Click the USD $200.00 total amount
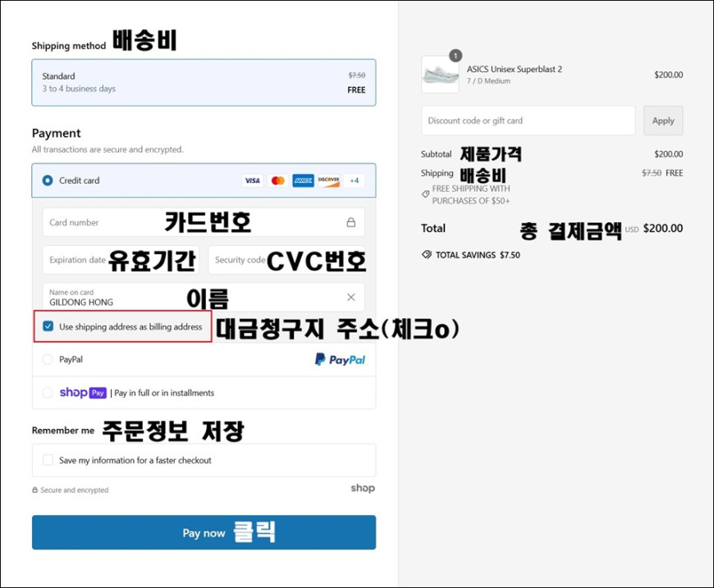Viewport: 714px width, 588px height. point(654,229)
